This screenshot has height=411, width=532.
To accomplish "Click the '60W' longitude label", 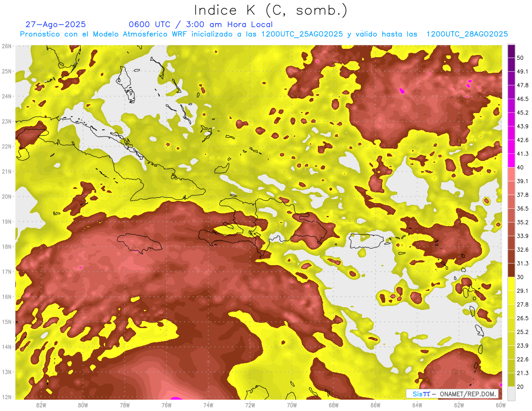I will (501, 405).
